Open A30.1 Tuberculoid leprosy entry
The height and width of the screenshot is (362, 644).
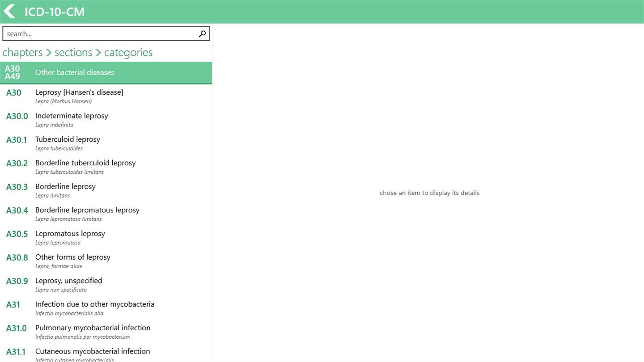click(106, 143)
